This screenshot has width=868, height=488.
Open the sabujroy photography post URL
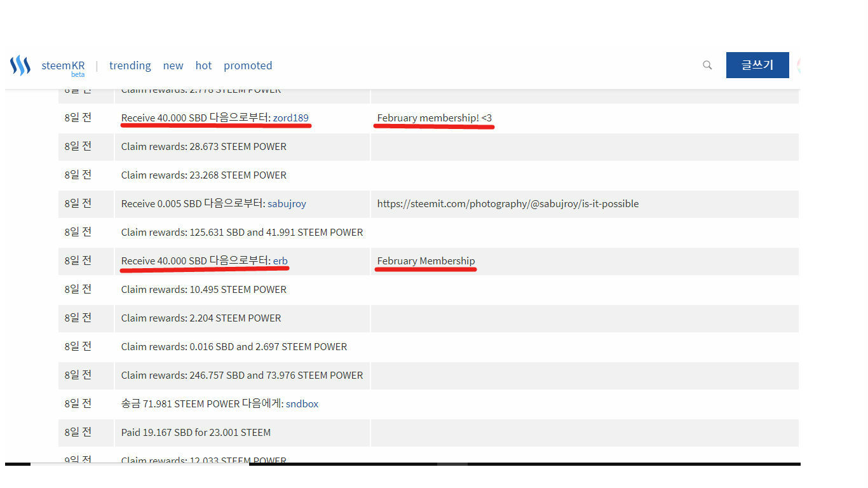click(x=508, y=203)
